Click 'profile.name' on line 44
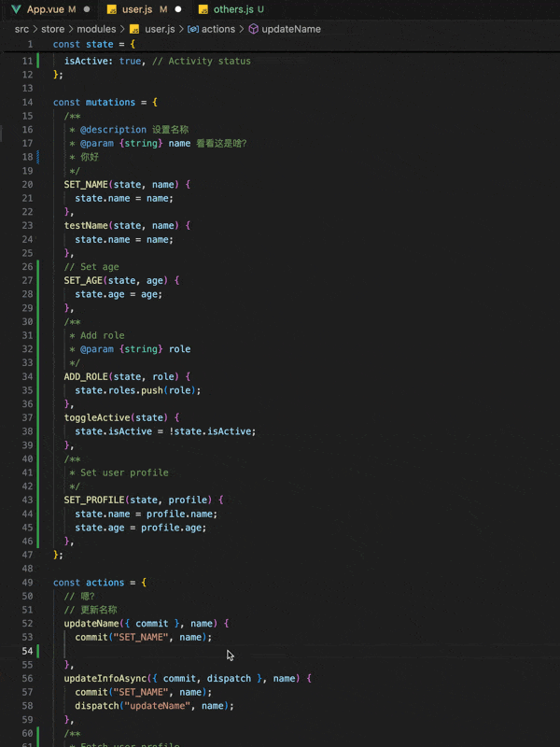Viewport: 560px width, 747px height. [x=179, y=514]
